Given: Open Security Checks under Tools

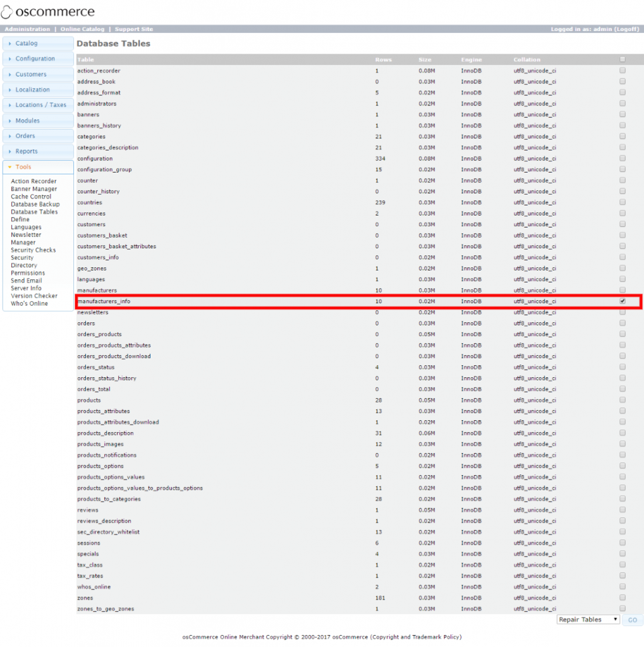Looking at the screenshot, I should coord(33,250).
